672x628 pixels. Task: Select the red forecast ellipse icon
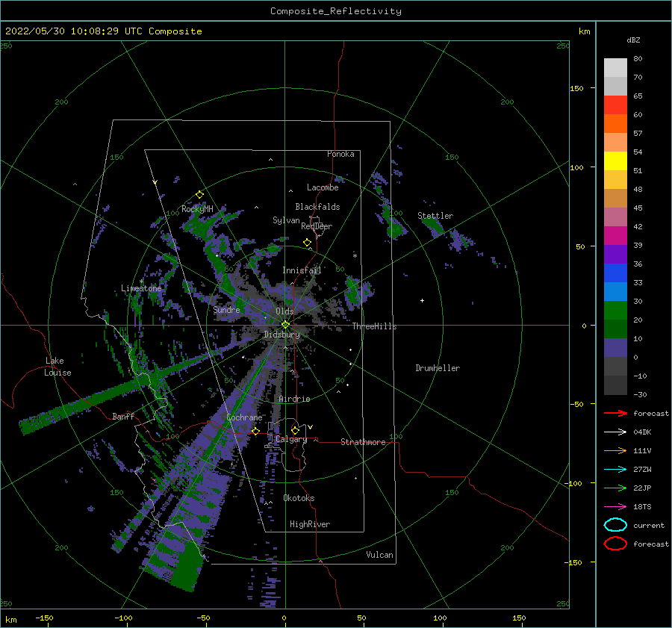(x=615, y=544)
